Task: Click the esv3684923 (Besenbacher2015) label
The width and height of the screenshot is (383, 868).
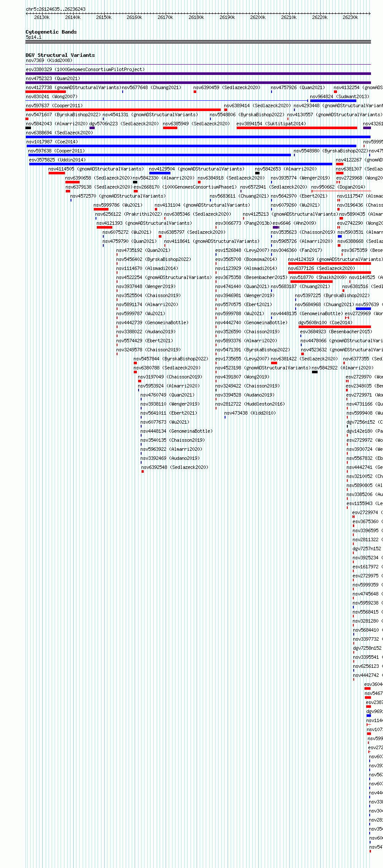Action: coord(336,332)
